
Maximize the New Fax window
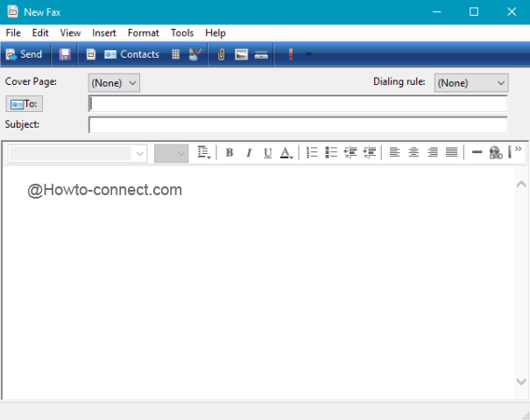click(x=474, y=12)
